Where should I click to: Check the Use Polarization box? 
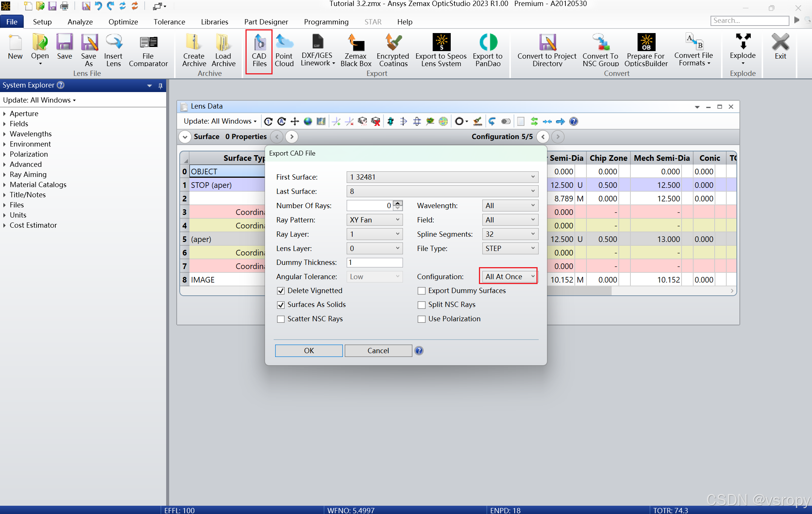point(422,319)
